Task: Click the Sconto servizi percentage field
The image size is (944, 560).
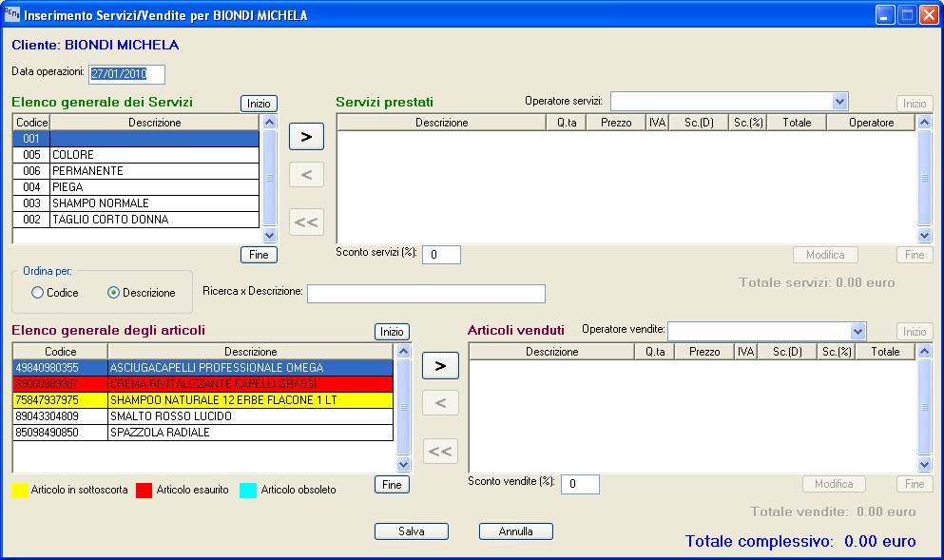Action: tap(441, 255)
